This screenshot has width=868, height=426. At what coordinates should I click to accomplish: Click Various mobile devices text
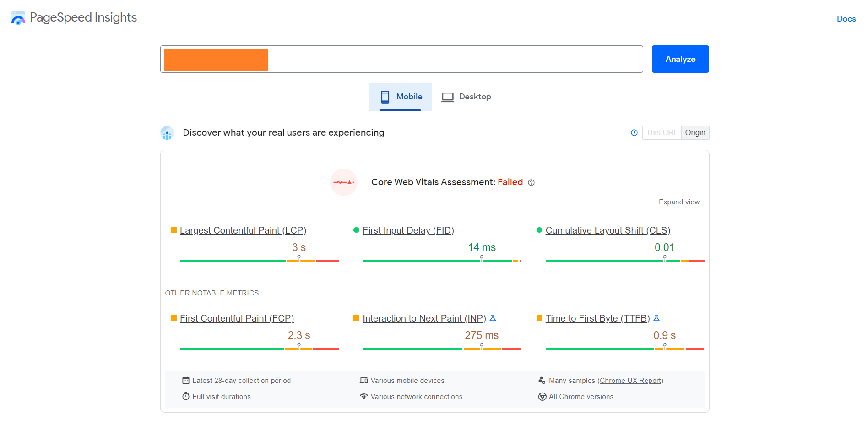[407, 381]
